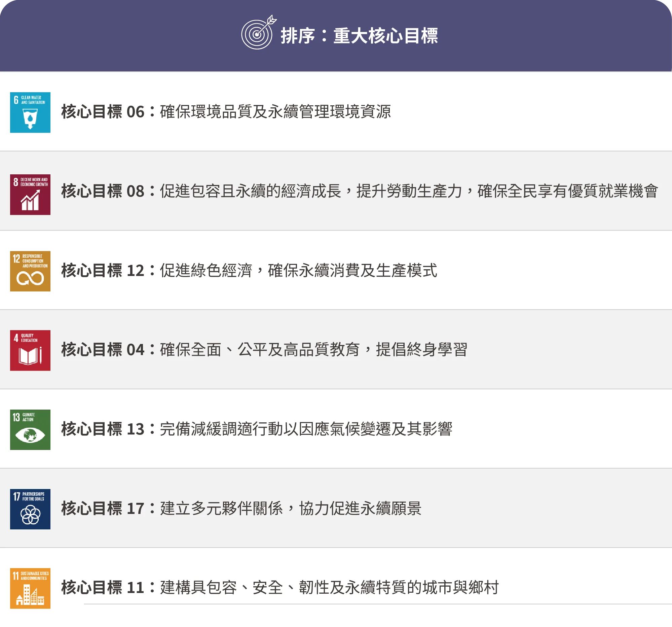Click the text 建構具包容、安全、韌性及永續特質的城市與鄉村
Viewport: 672px width, 627px height.
[330, 587]
